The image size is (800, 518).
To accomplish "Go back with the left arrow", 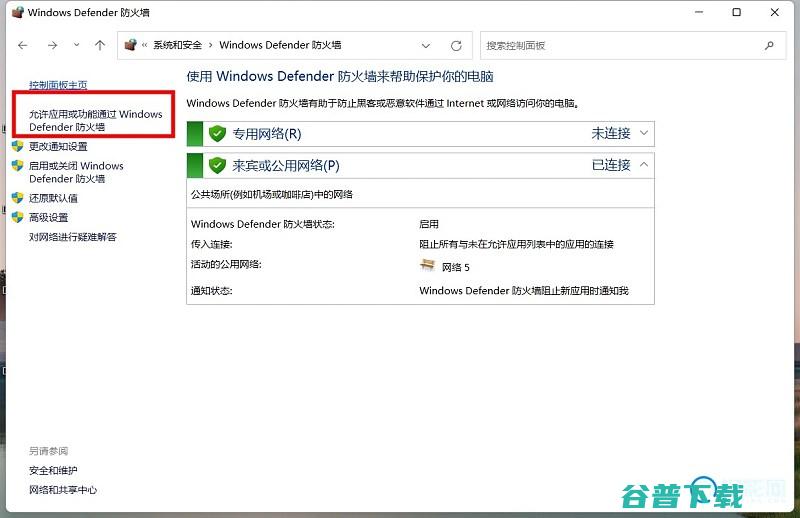I will (22, 45).
